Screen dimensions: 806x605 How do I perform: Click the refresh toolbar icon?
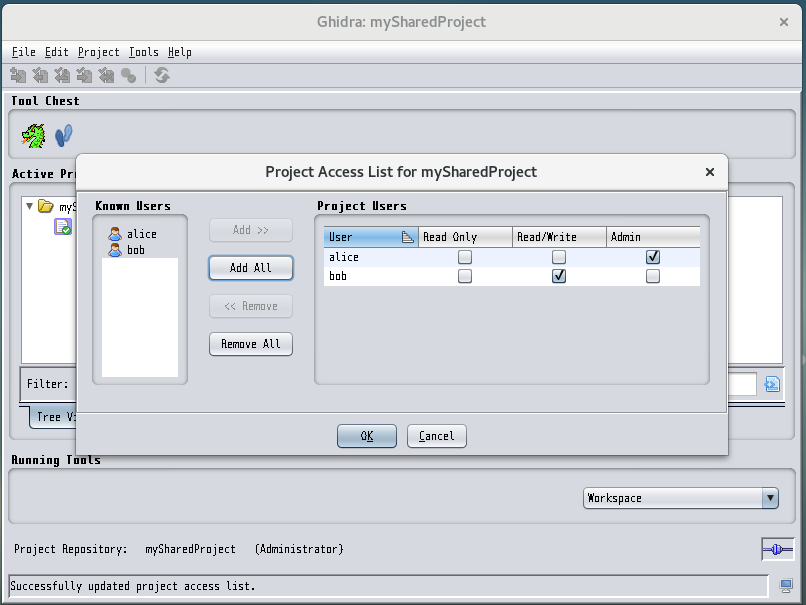tap(162, 76)
